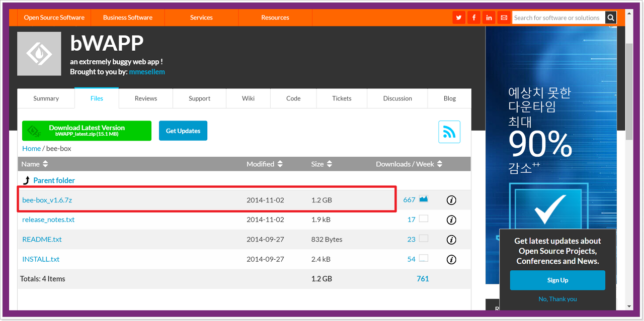Viewport: 644px width, 321px height.
Task: Show download stats chart for release_notes.txt
Action: [x=424, y=219]
